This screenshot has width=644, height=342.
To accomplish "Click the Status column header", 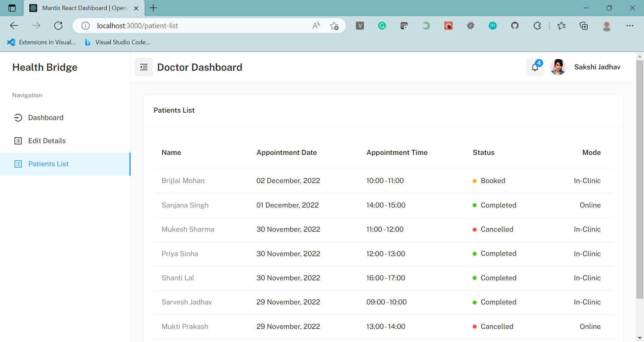I will [483, 153].
